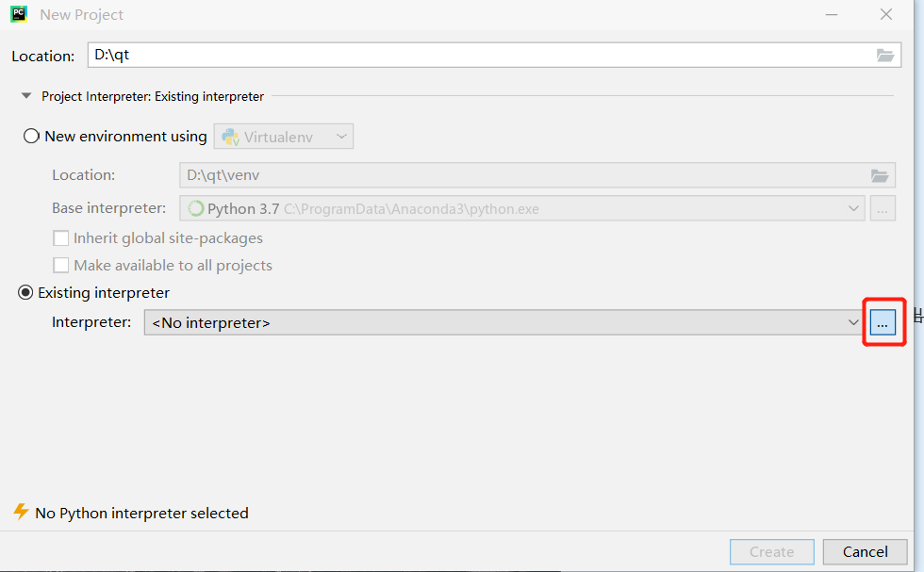Select New environment using radio button
The width and height of the screenshot is (924, 572).
point(31,137)
